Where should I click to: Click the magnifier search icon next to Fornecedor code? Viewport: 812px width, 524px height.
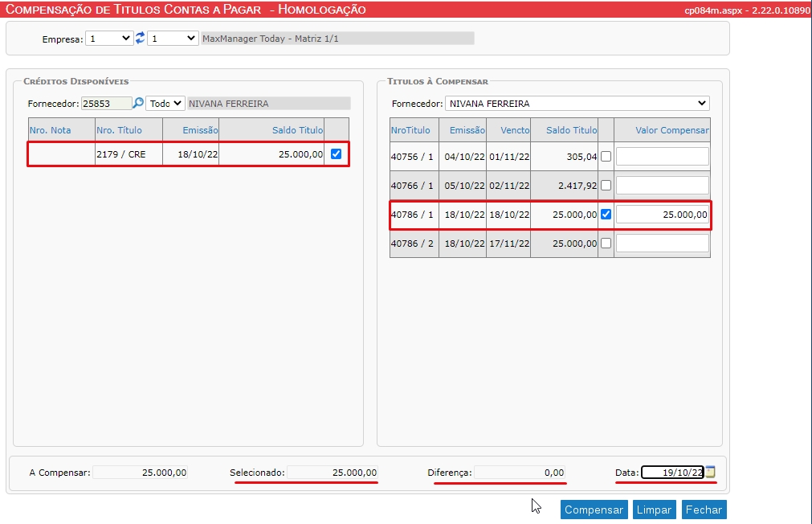coord(138,103)
